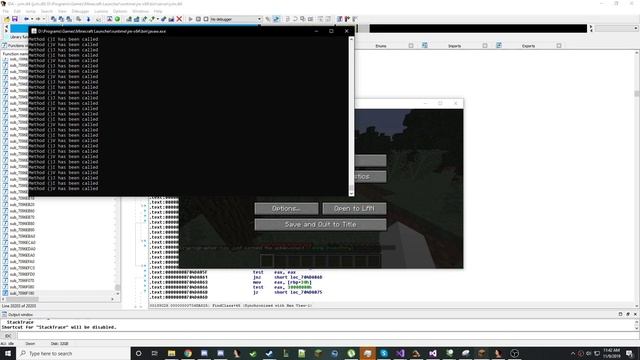Open File Explorer from the taskbar
Screen dimensions: 640x360
pyautogui.click(x=171, y=353)
